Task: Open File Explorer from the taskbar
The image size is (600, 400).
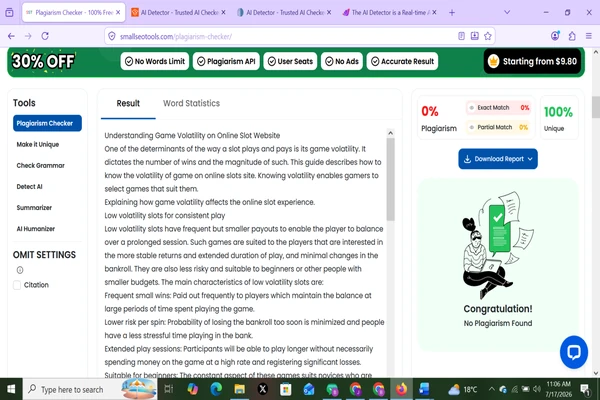Action: pyautogui.click(x=240, y=389)
